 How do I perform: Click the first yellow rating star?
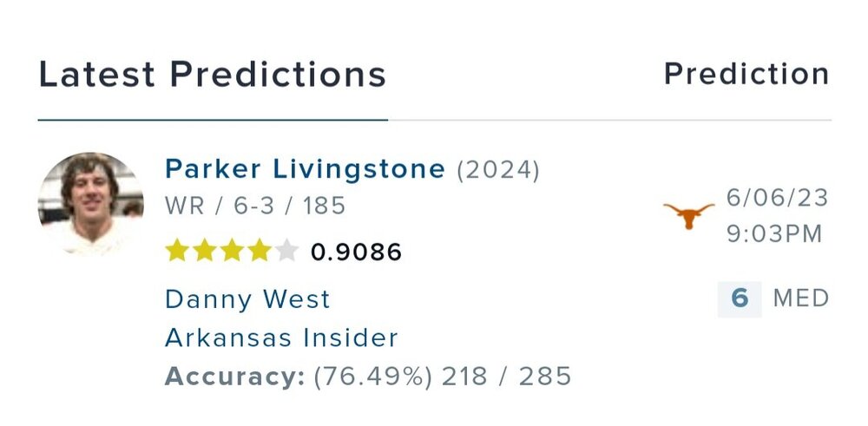[178, 252]
